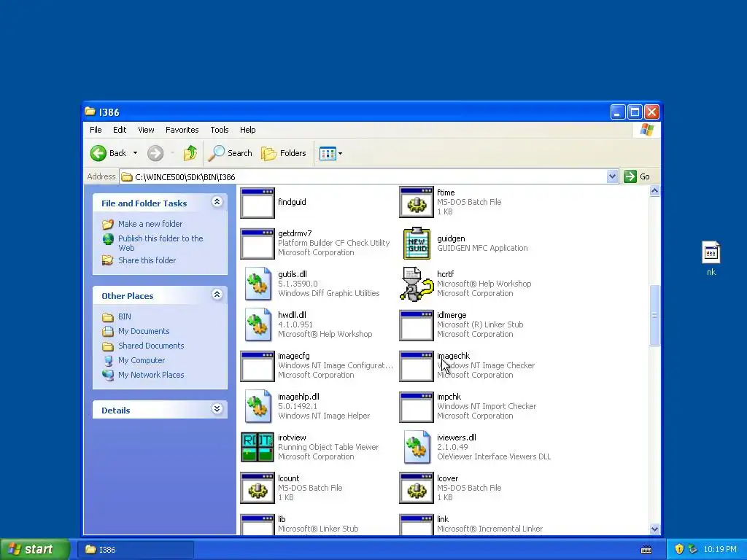This screenshot has height=560, width=747.
Task: Open the findguid application icon
Action: [x=258, y=203]
